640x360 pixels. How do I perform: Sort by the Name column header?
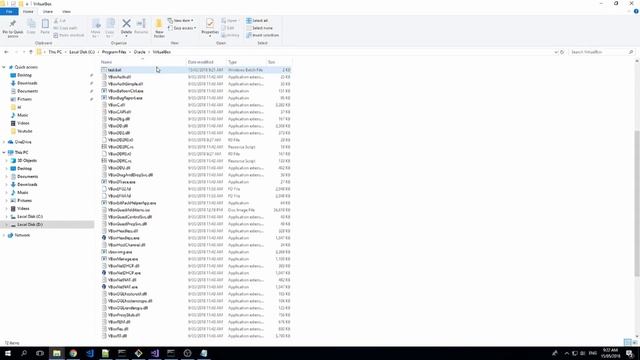point(143,62)
